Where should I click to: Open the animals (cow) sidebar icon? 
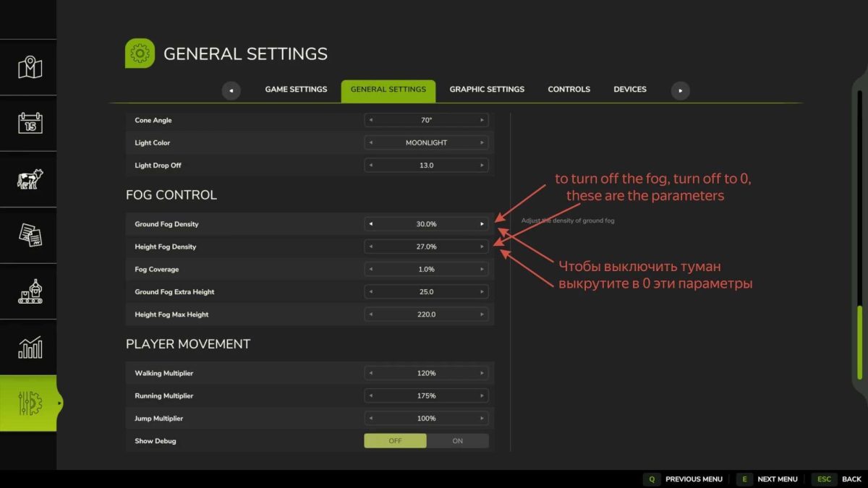coord(28,179)
